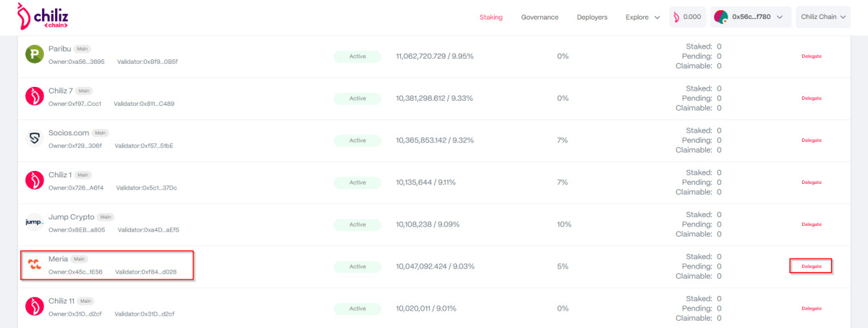Image resolution: width=868 pixels, height=328 pixels.
Task: Go to the Deployers tab
Action: pos(592,17)
